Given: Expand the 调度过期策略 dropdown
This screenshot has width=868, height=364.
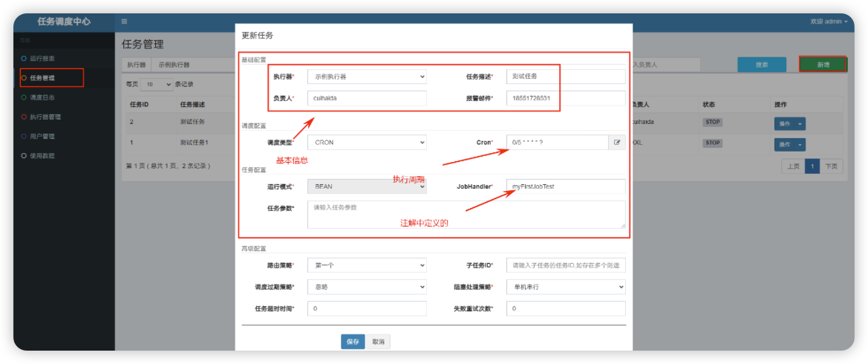Looking at the screenshot, I should [367, 287].
